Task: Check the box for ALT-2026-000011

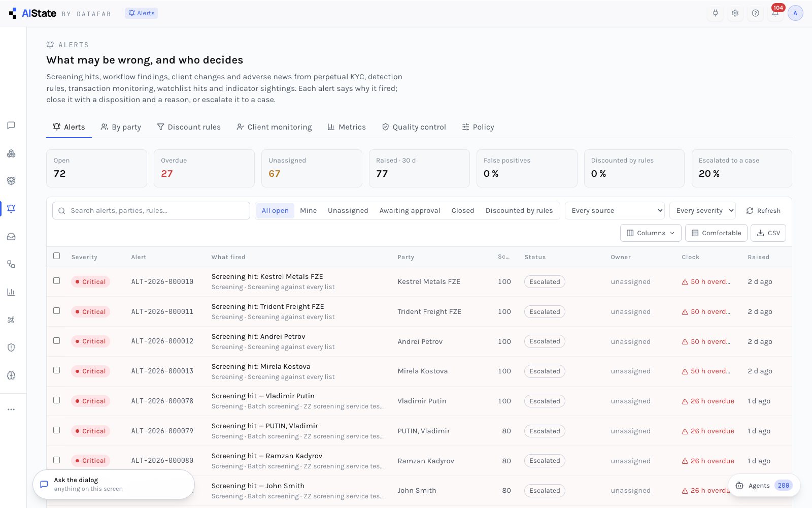Action: tap(56, 311)
